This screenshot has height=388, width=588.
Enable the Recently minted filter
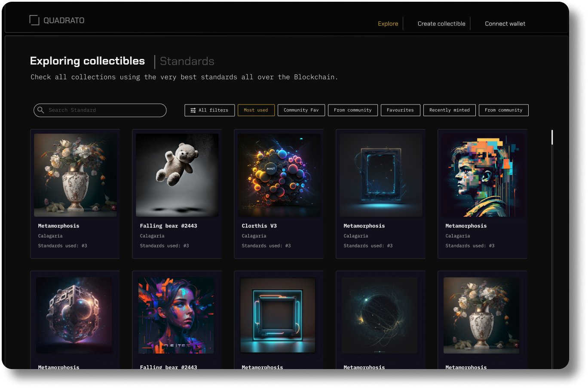(x=450, y=110)
